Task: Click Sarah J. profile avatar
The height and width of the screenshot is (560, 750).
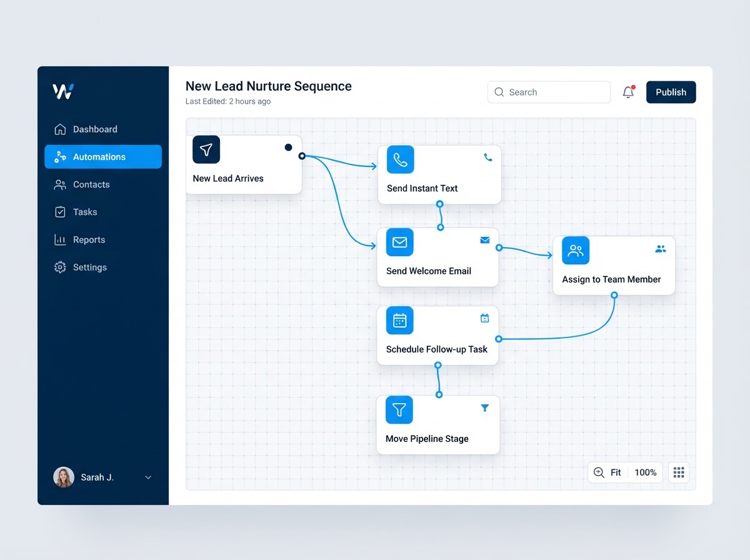Action: point(64,477)
